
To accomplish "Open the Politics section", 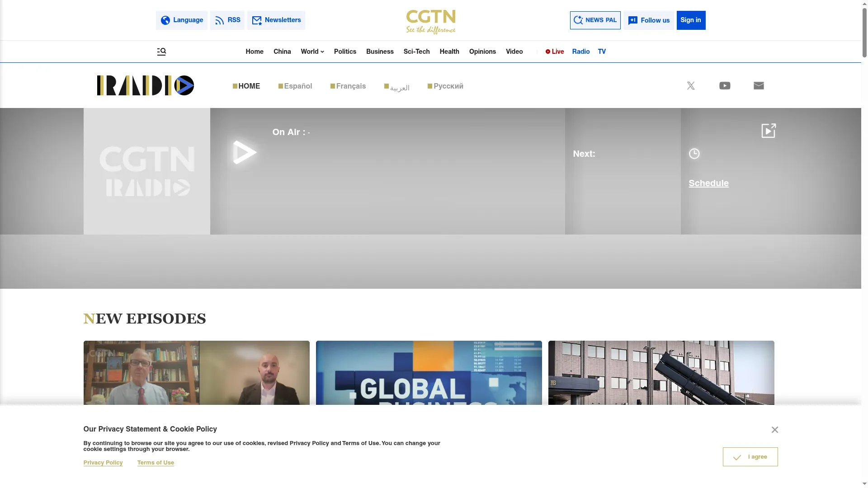I will pyautogui.click(x=345, y=52).
